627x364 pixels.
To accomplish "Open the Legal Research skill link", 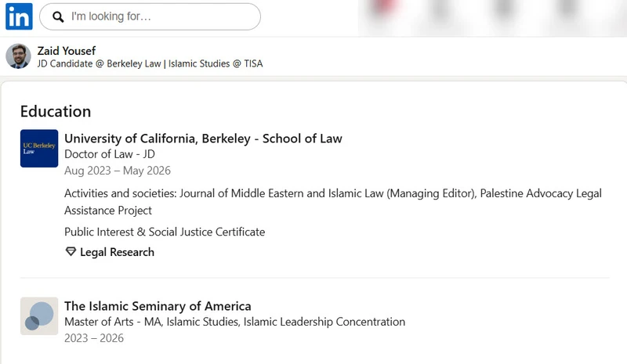I will pyautogui.click(x=117, y=252).
